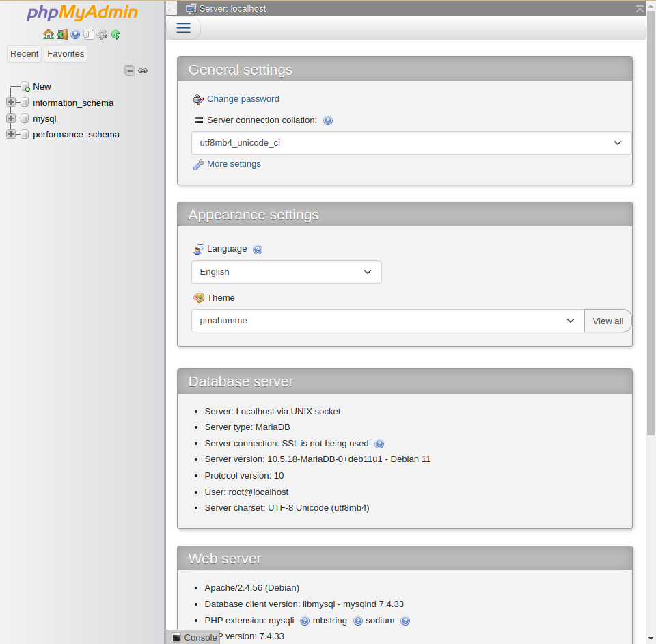This screenshot has width=656, height=644.
Task: Click the Server: localhost breadcrumb
Action: (x=232, y=9)
